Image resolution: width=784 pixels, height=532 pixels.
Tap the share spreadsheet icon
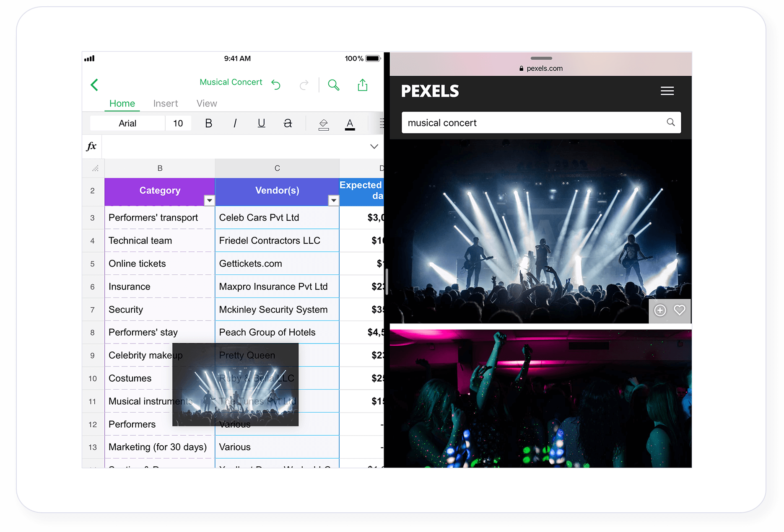pyautogui.click(x=362, y=85)
